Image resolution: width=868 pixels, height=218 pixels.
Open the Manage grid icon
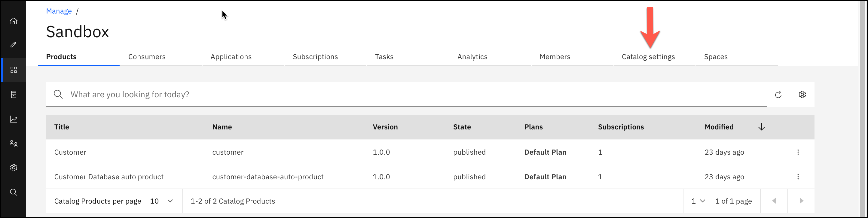tap(14, 70)
